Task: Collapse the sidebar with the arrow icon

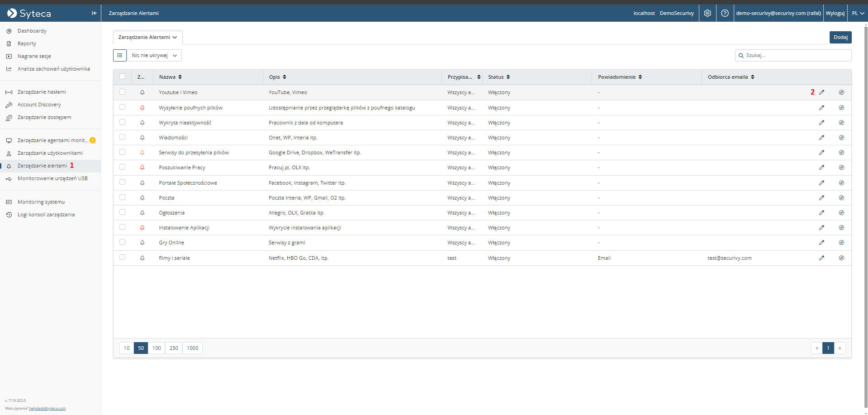Action: 94,13
